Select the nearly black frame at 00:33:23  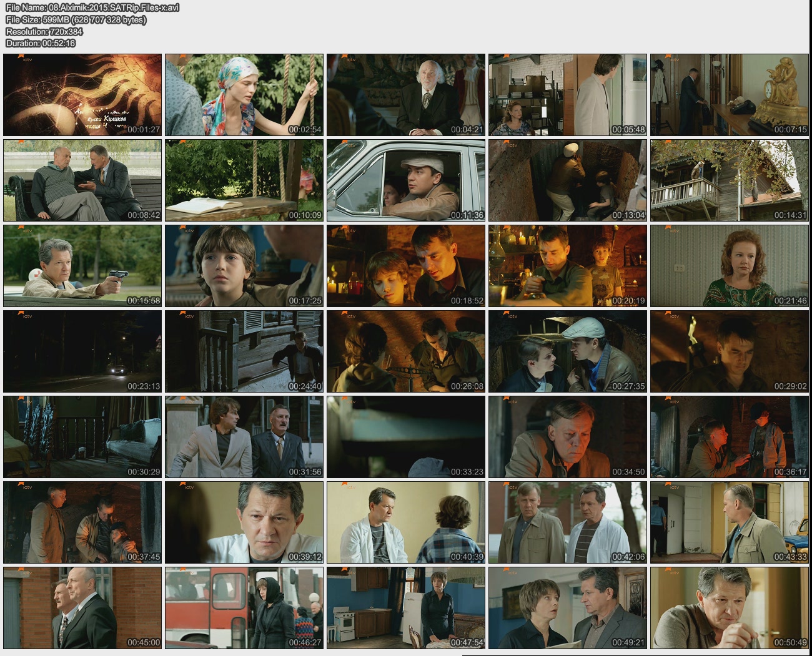click(405, 437)
